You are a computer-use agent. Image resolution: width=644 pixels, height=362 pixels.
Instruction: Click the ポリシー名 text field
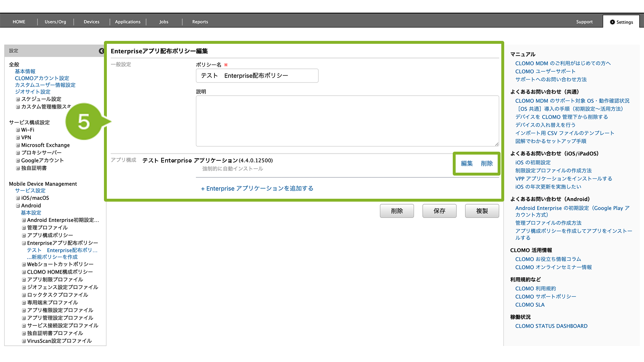257,76
